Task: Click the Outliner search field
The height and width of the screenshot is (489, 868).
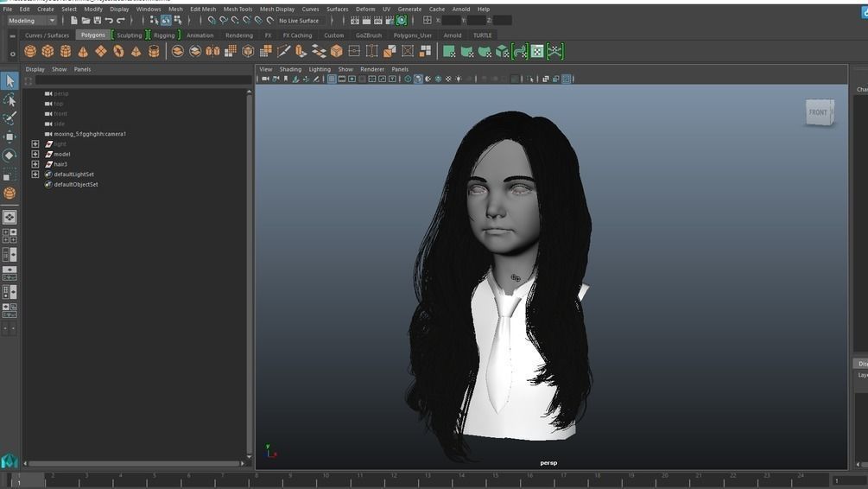Action: click(x=143, y=80)
